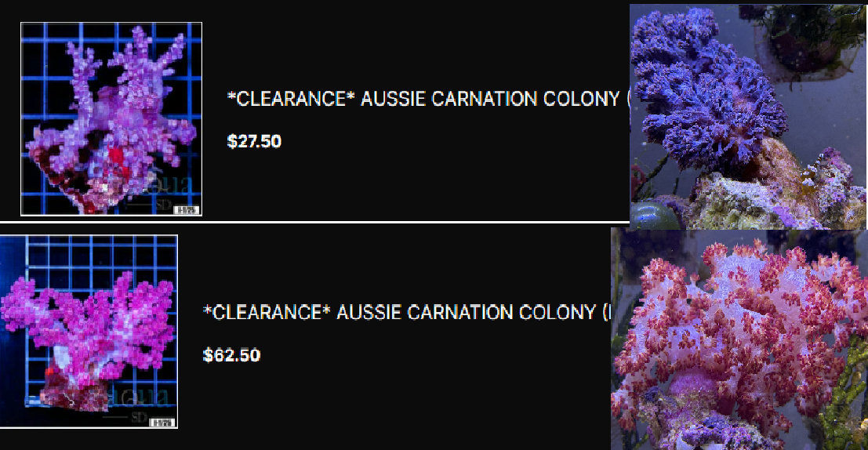Select the purple branching carnation product thumbnail
This screenshot has height=450, width=868.
click(x=111, y=119)
